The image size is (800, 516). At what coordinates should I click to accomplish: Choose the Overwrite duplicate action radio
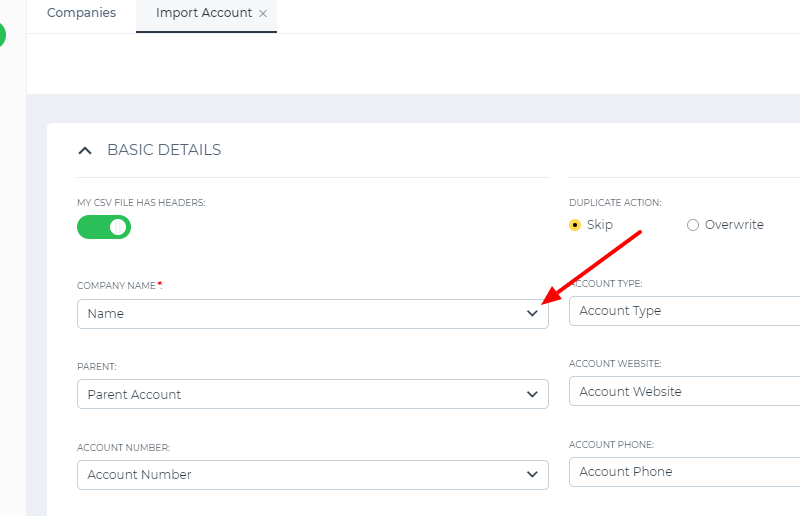(692, 225)
